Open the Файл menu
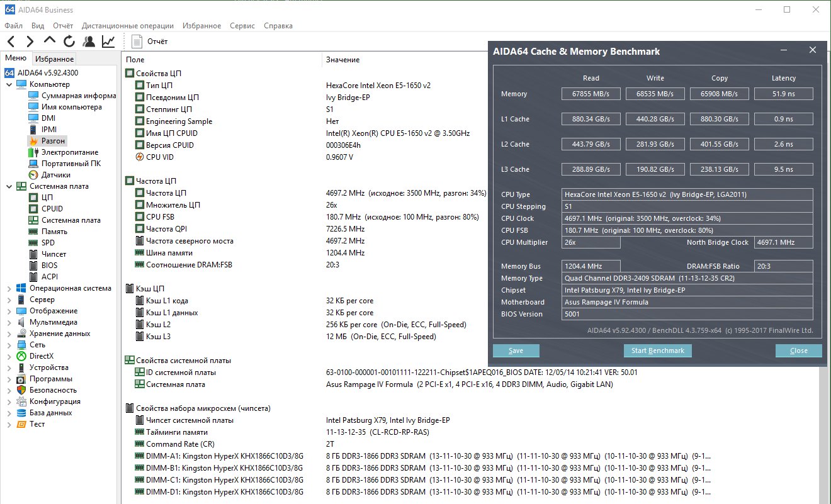 pos(13,26)
